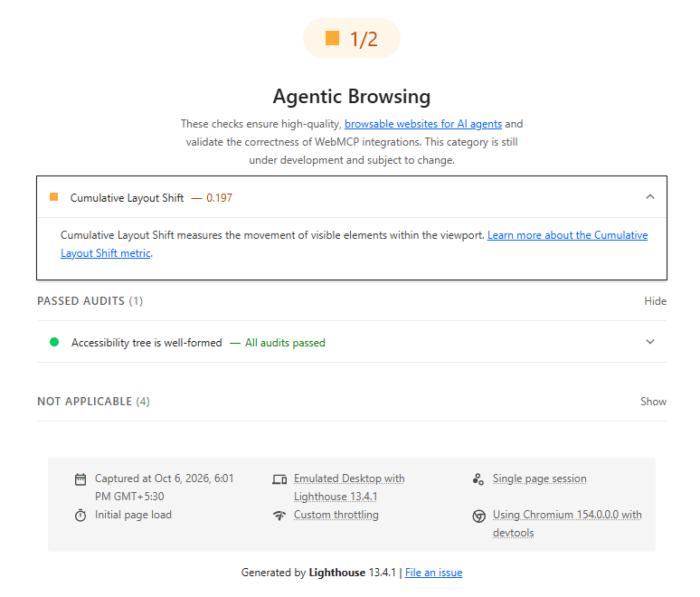Click the orange square score icon beside 1/2
The width and height of the screenshot is (700, 597).
pyautogui.click(x=332, y=38)
